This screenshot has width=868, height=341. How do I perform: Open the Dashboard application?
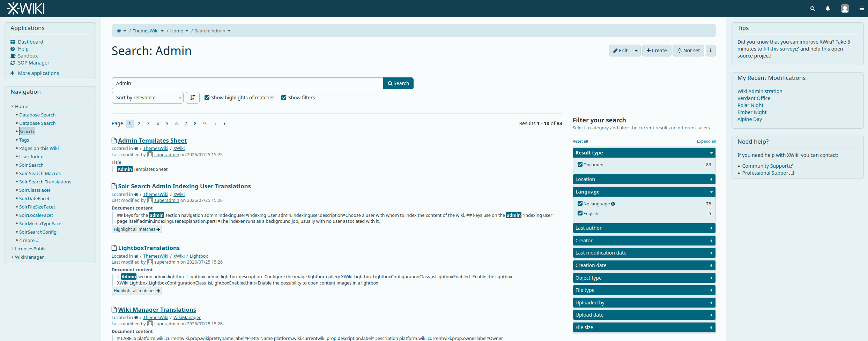tap(30, 41)
